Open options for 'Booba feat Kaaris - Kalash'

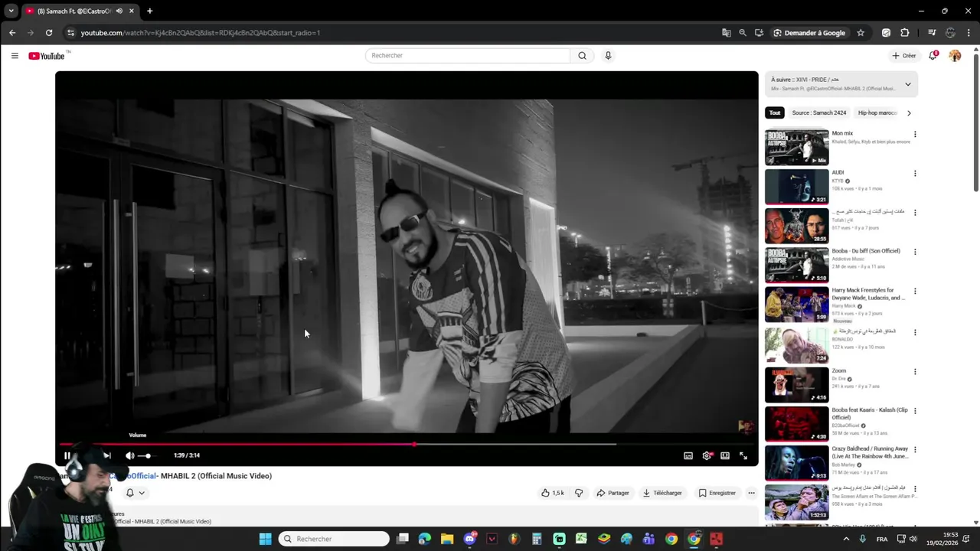[x=915, y=410]
